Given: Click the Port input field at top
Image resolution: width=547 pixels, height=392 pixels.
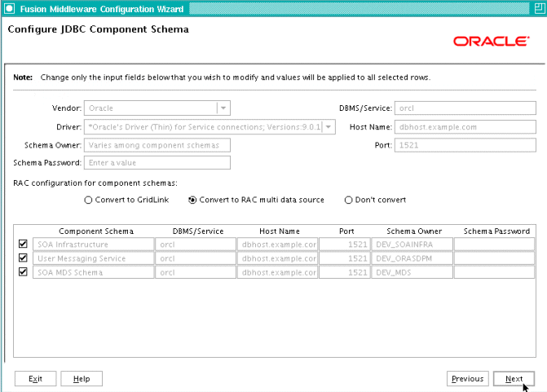Looking at the screenshot, I should [465, 145].
